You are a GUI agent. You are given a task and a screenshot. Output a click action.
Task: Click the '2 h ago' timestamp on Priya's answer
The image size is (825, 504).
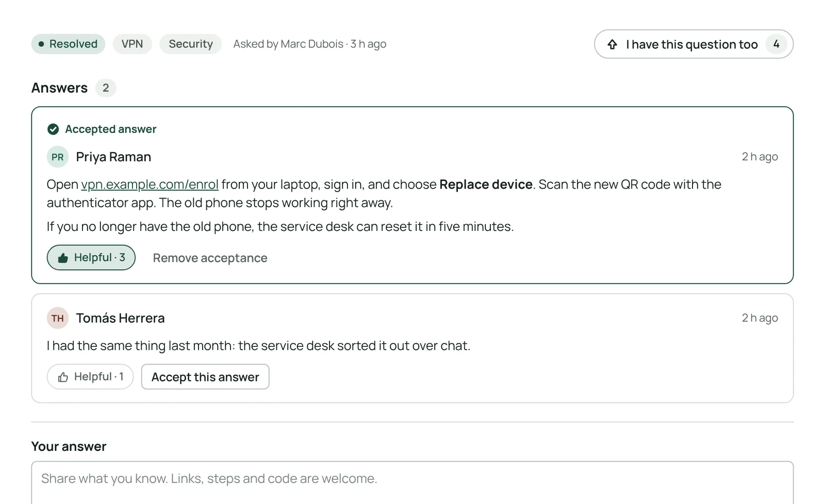tap(760, 157)
